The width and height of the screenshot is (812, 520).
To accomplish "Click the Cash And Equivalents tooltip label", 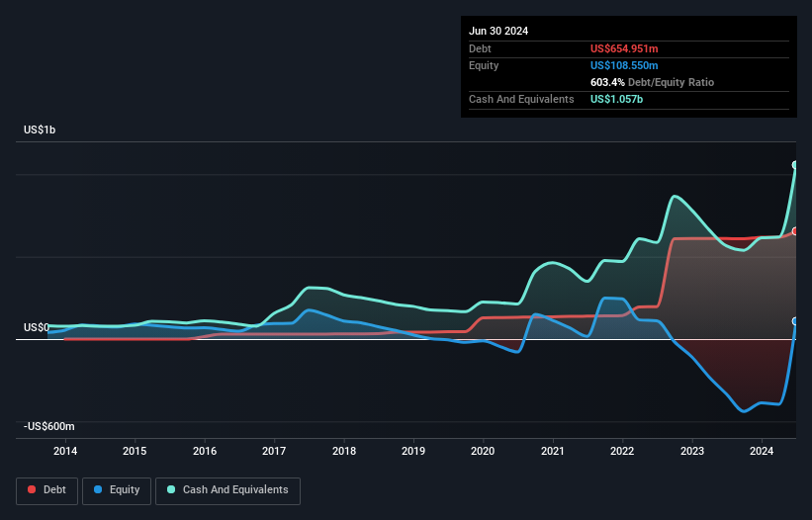I will 521,99.
